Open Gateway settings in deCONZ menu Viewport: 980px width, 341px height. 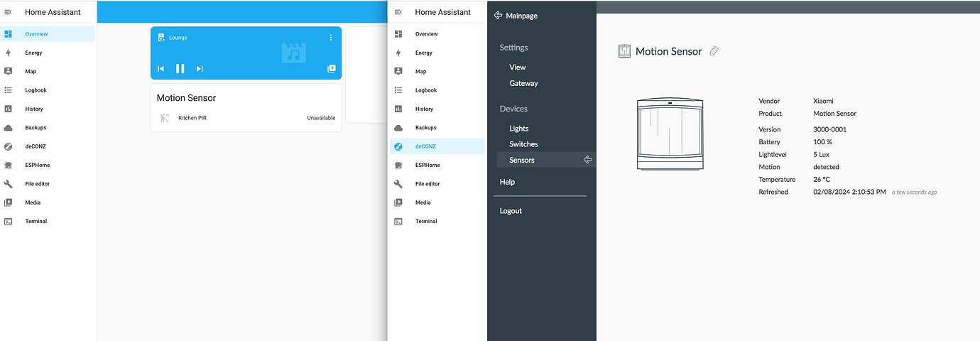click(x=523, y=83)
